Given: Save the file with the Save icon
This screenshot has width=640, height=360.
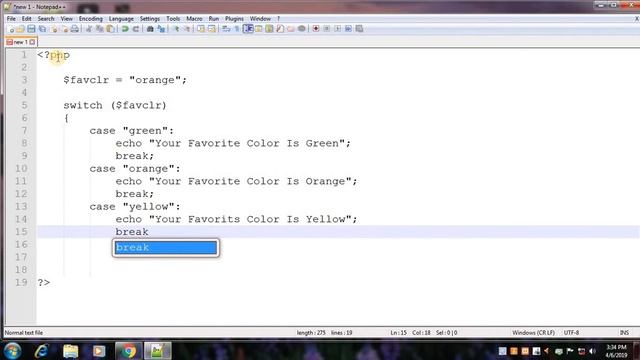Looking at the screenshot, I should pos(31,29).
